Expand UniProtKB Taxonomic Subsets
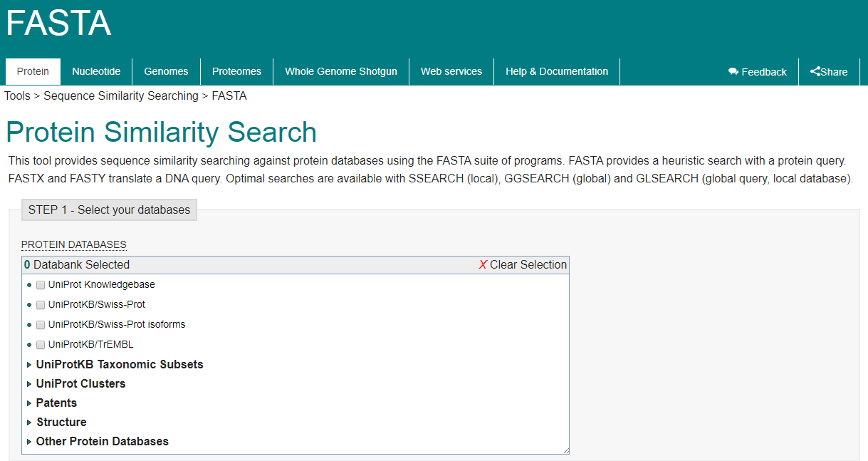The width and height of the screenshot is (868, 461). pyautogui.click(x=29, y=365)
